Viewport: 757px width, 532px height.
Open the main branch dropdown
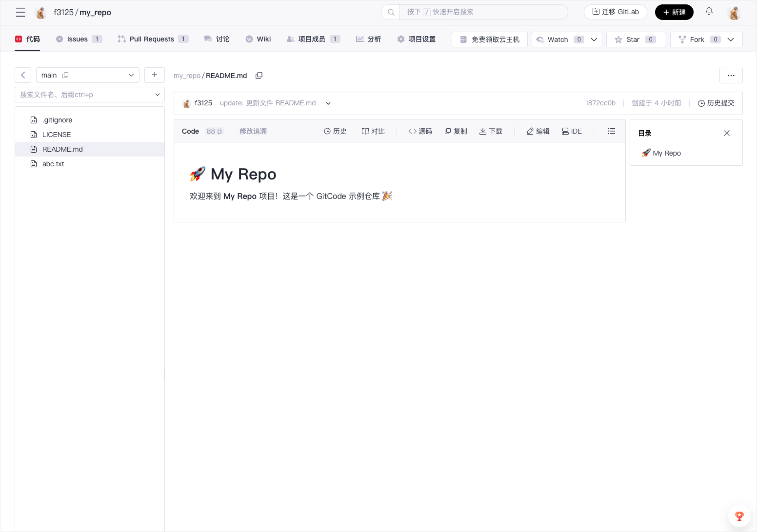(88, 75)
